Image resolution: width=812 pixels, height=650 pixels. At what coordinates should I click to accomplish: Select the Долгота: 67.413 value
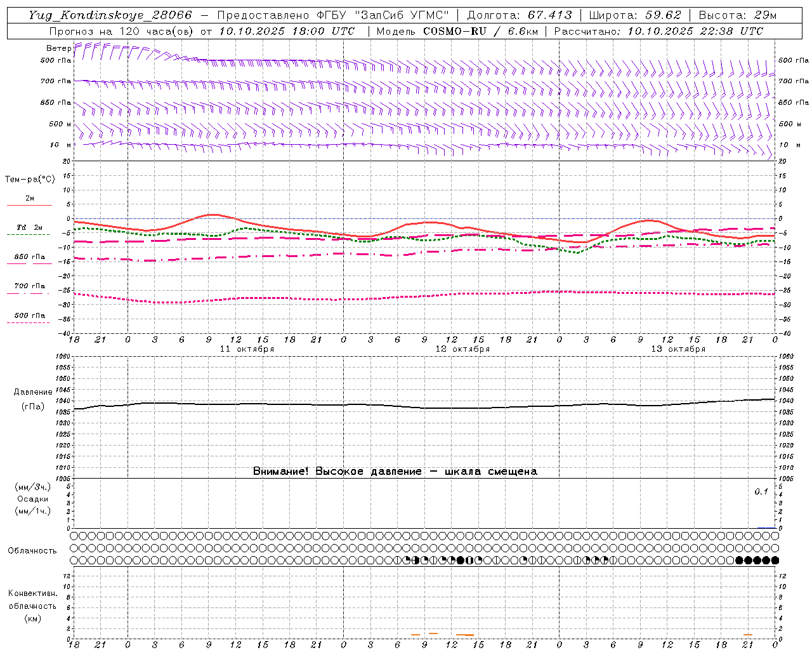click(520, 15)
